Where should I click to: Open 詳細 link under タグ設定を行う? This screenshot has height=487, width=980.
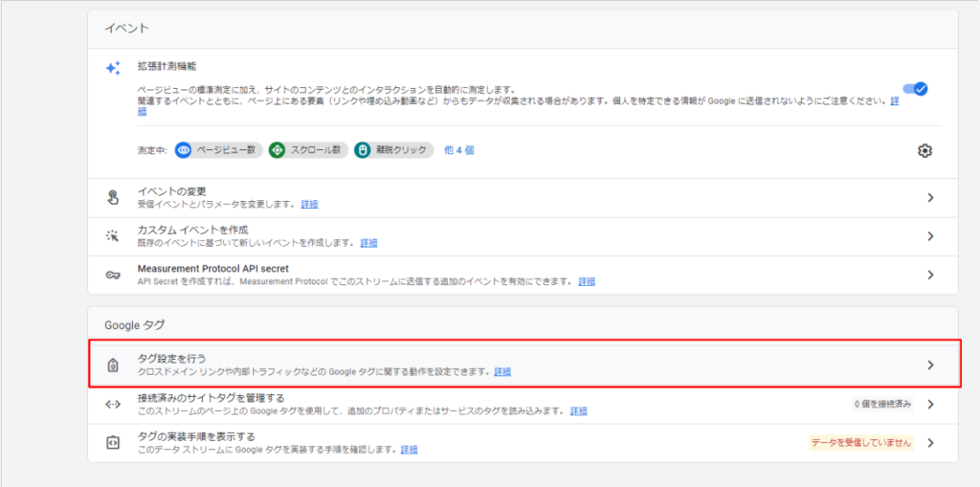click(502, 371)
